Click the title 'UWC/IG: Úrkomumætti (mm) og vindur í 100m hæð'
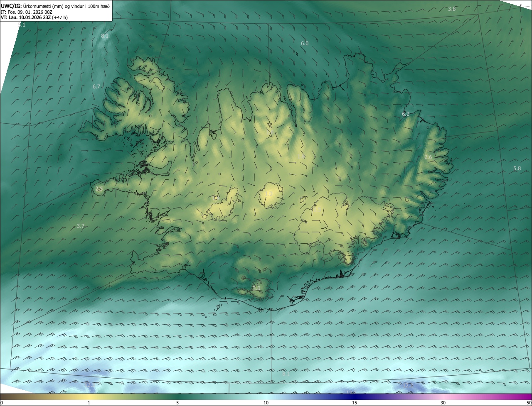 tap(55, 5)
